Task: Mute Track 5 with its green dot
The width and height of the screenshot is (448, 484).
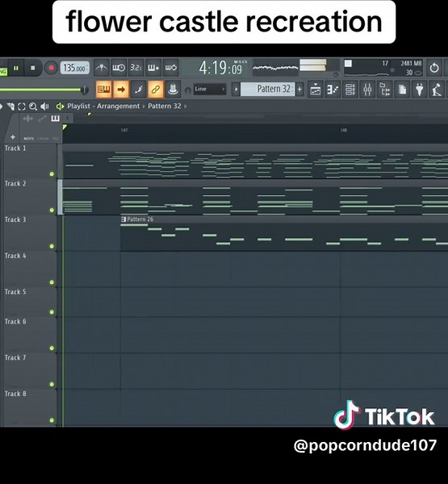Action: coord(52,312)
